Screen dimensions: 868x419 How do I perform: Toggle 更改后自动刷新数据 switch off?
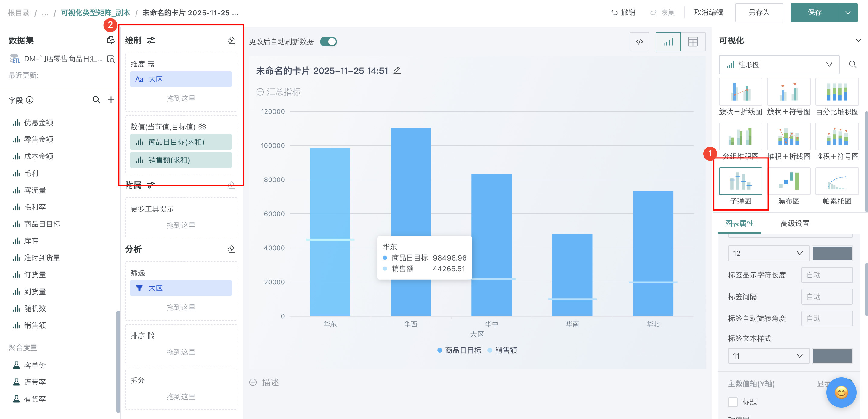click(328, 42)
